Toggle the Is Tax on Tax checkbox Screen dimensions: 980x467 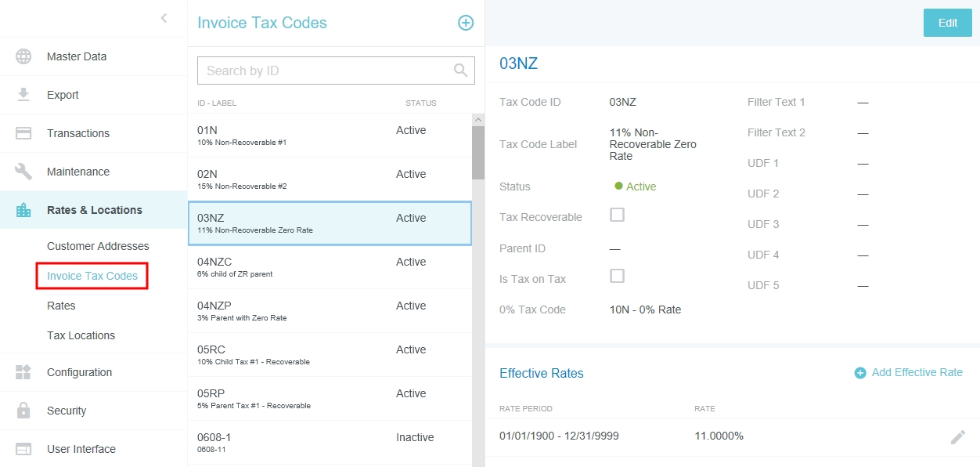tap(617, 276)
